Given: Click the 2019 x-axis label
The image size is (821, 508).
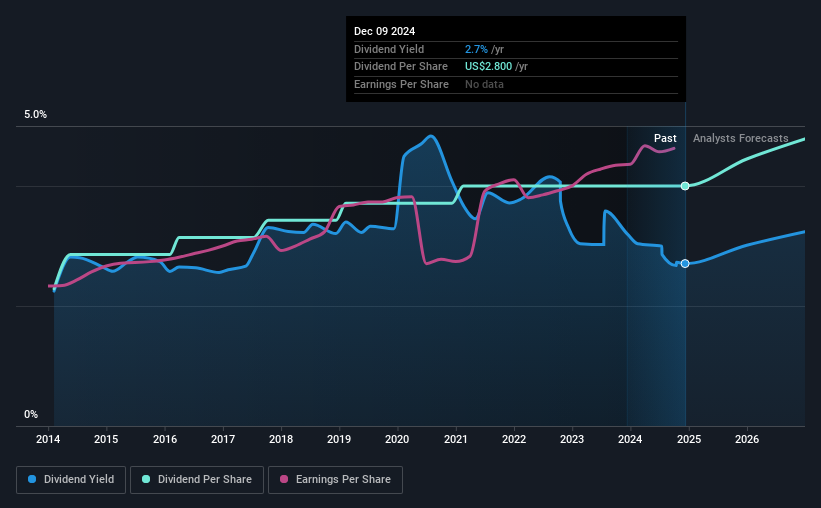Looking at the screenshot, I should tap(339, 439).
